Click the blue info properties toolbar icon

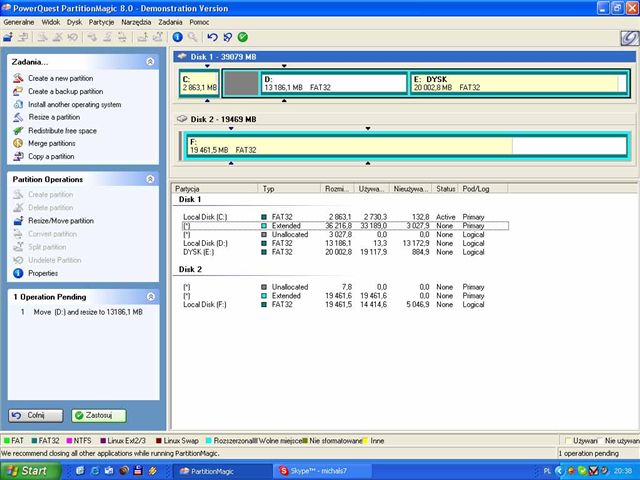point(177,37)
